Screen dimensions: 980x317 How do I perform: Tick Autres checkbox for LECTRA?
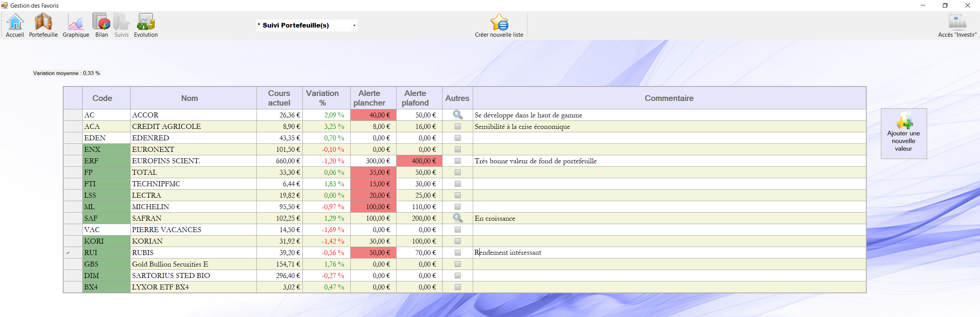tap(457, 195)
